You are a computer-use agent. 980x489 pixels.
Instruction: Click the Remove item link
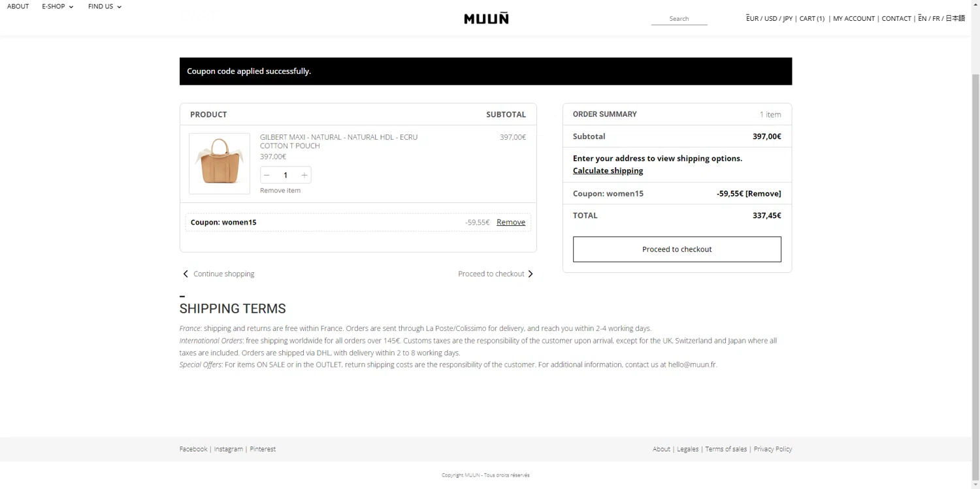point(280,191)
